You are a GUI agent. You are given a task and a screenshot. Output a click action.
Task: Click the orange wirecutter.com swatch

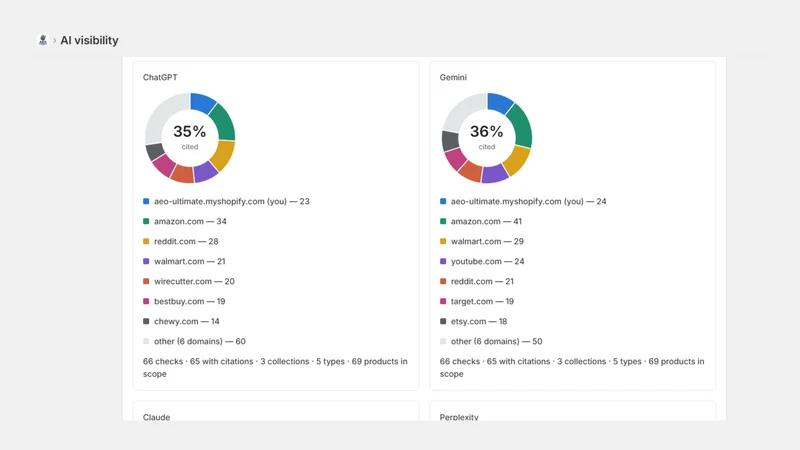point(146,281)
